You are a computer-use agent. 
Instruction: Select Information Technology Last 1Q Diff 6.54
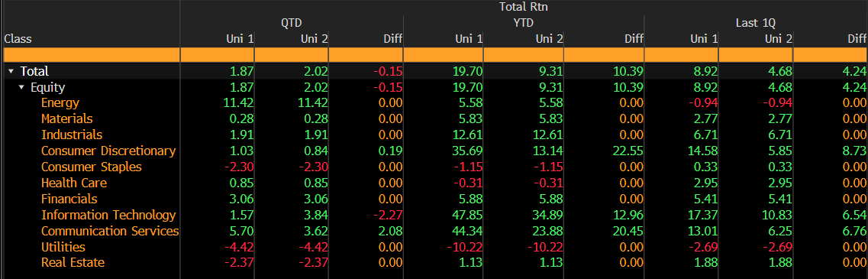point(855,216)
